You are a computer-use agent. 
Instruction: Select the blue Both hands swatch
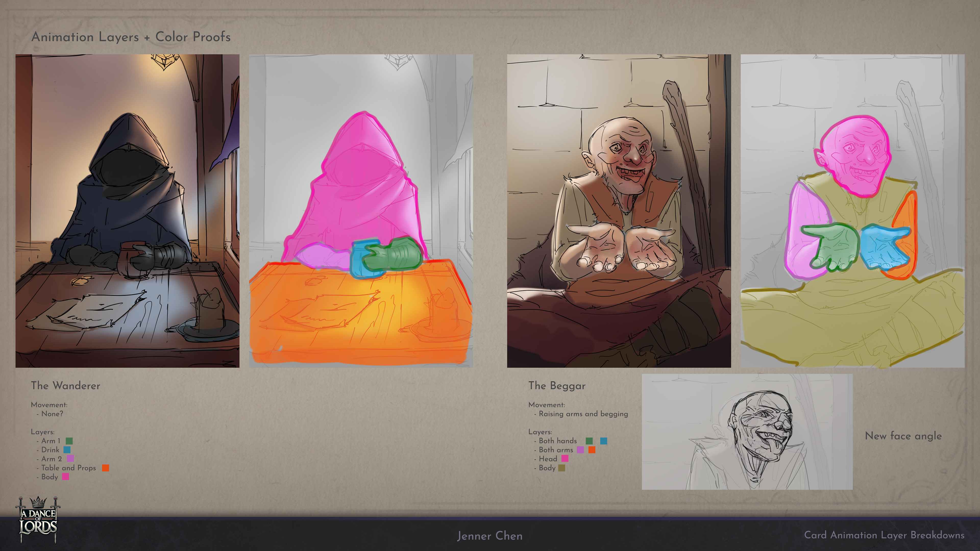pos(604,441)
